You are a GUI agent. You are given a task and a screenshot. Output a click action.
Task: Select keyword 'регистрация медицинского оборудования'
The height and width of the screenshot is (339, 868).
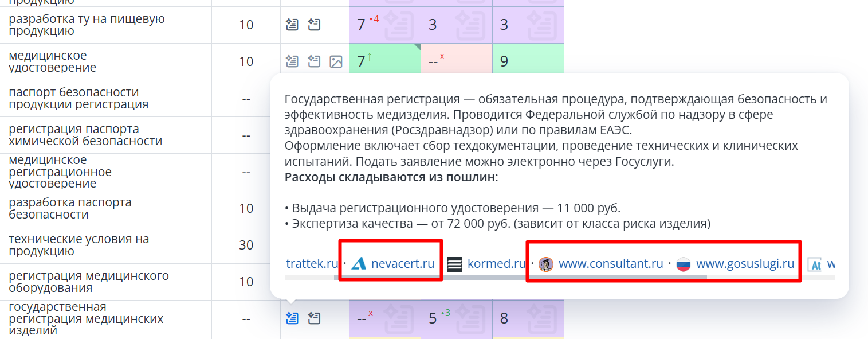(x=89, y=282)
